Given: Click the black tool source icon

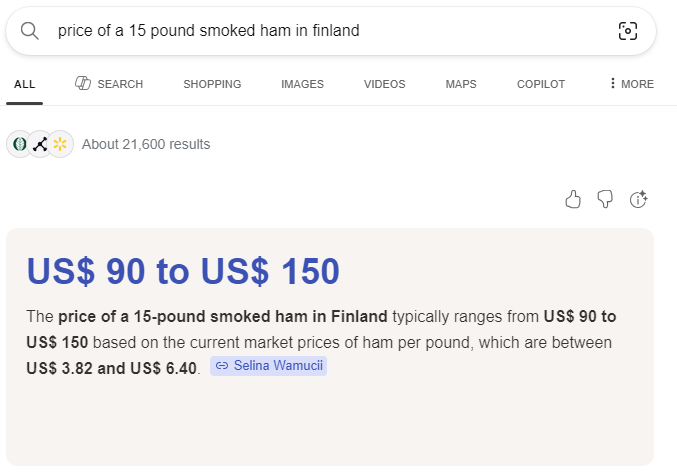Looking at the screenshot, I should [40, 144].
